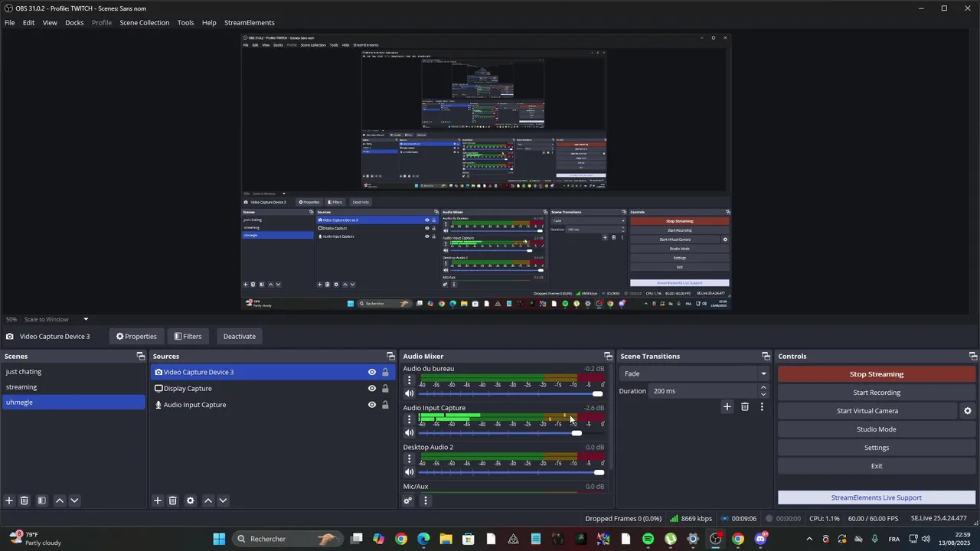This screenshot has width=980, height=551.
Task: Open options menu for Audio du bureau
Action: tap(409, 380)
